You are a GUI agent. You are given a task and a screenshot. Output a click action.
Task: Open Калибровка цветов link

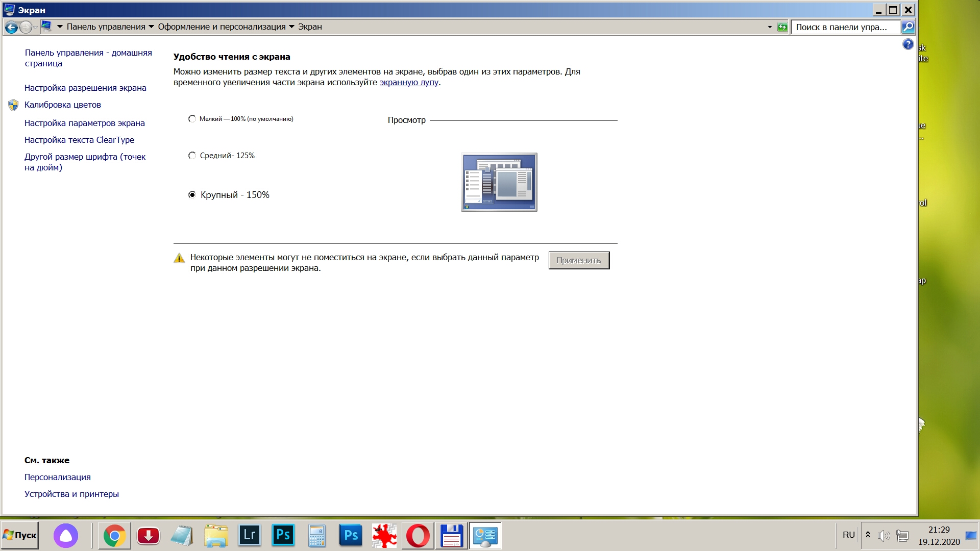[x=63, y=105]
